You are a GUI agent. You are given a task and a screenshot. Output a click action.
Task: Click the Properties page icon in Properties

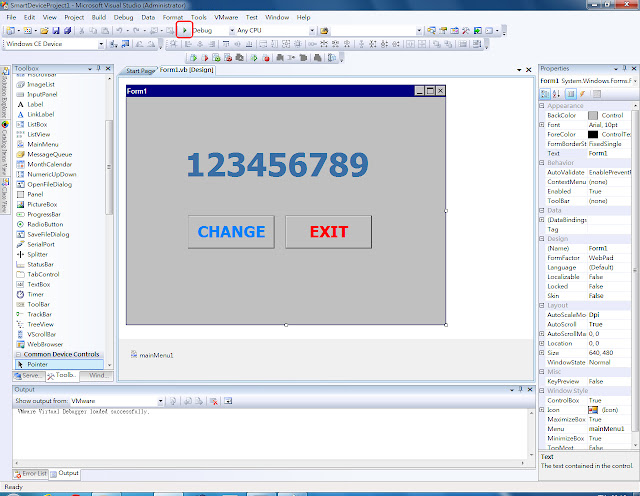tap(597, 94)
